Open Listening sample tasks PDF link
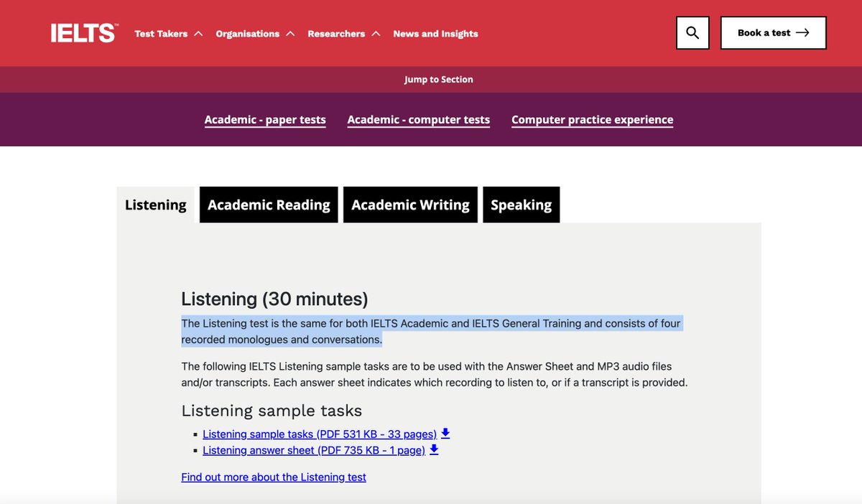This screenshot has height=504, width=862. pyautogui.click(x=320, y=434)
